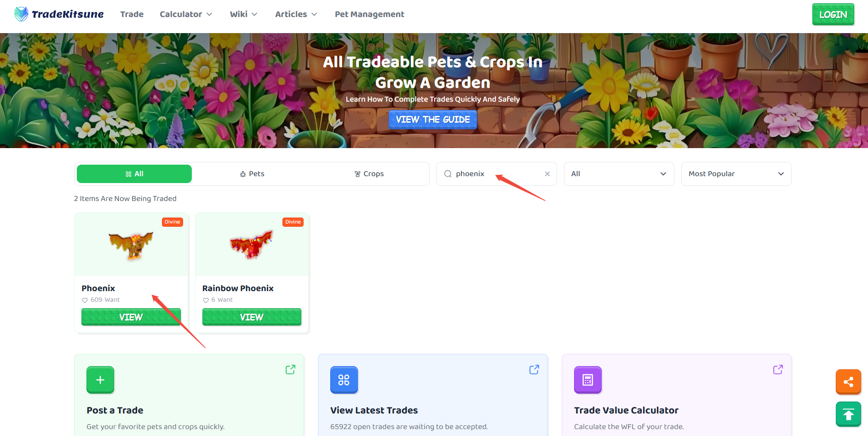Click the '609 Want' count text
The height and width of the screenshot is (436, 868).
pos(105,300)
